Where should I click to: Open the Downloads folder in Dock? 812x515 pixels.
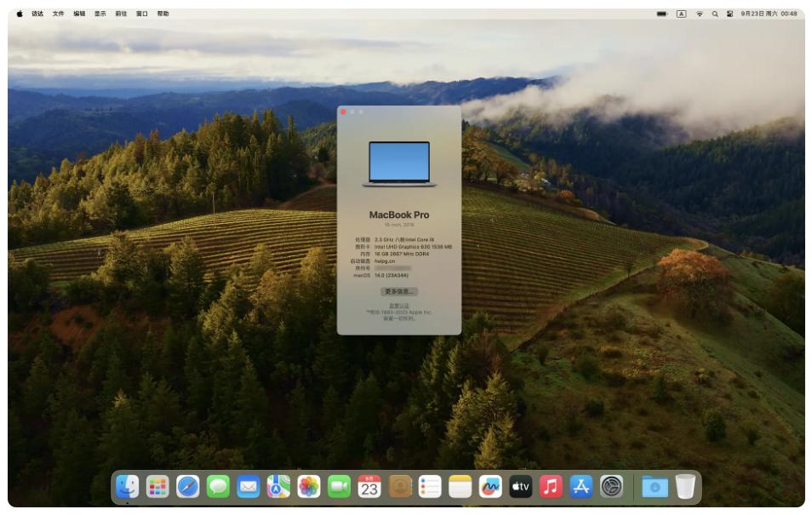point(655,487)
